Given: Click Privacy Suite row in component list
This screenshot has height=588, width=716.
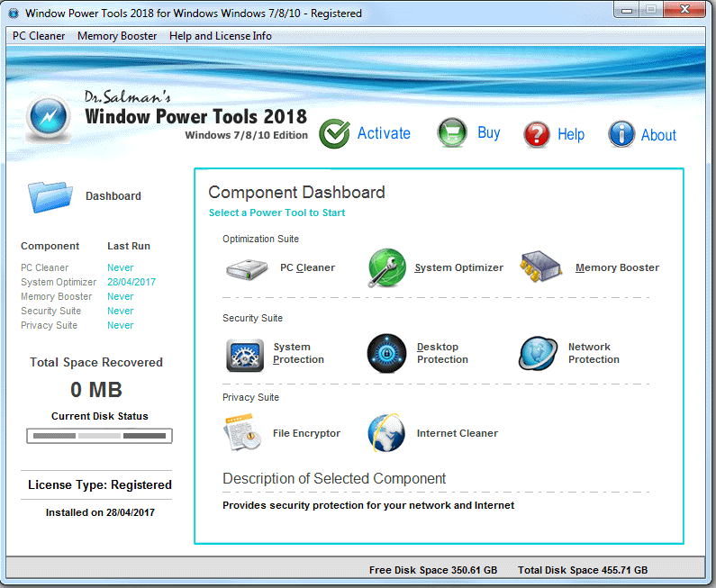Looking at the screenshot, I should click(x=77, y=325).
